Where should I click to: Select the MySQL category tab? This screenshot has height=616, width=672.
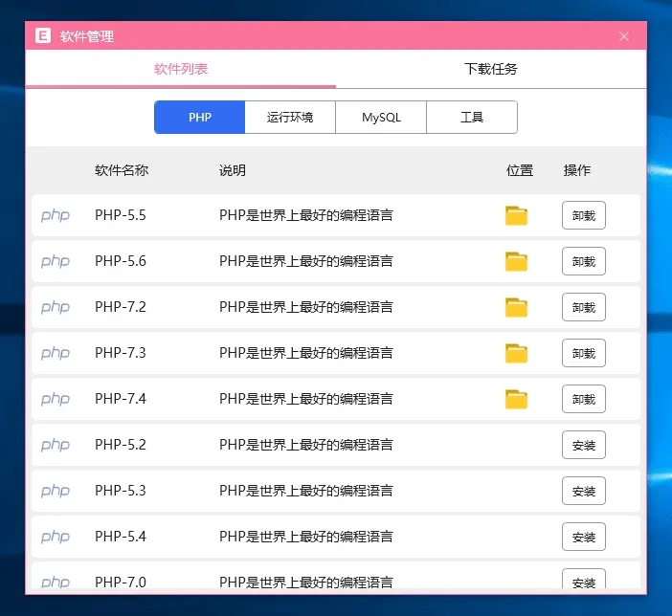tap(381, 118)
